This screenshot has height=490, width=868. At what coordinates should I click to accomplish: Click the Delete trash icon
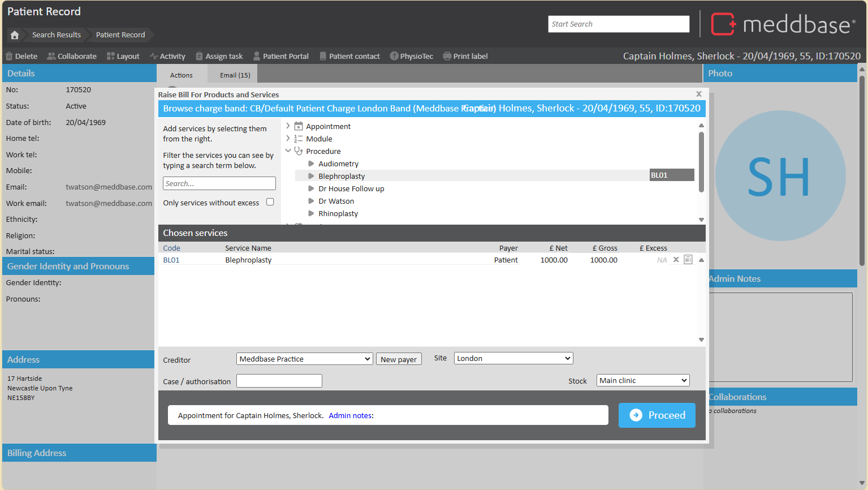tap(9, 57)
